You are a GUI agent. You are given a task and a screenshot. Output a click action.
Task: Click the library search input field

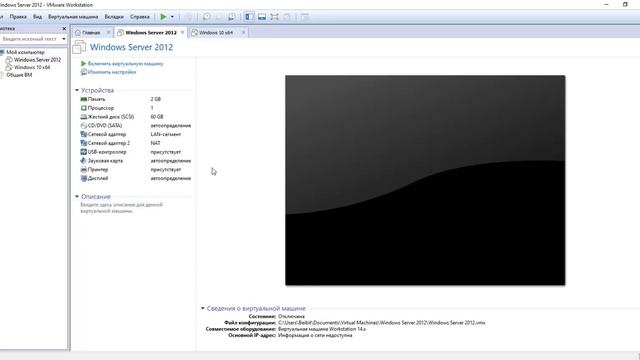click(x=30, y=39)
